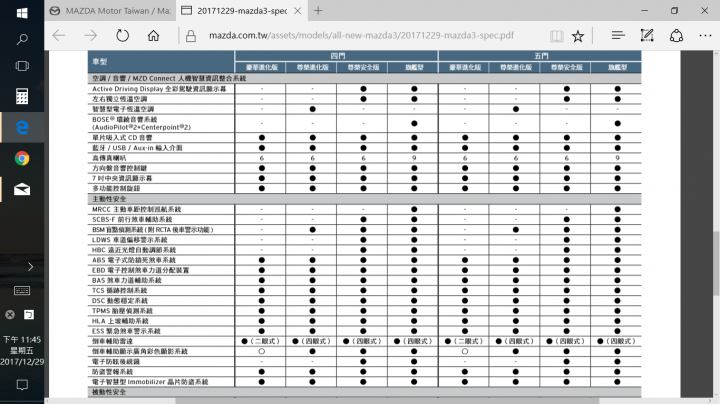Image resolution: width=720 pixels, height=404 pixels.
Task: Open the touch keyboard icon
Action: point(22,291)
